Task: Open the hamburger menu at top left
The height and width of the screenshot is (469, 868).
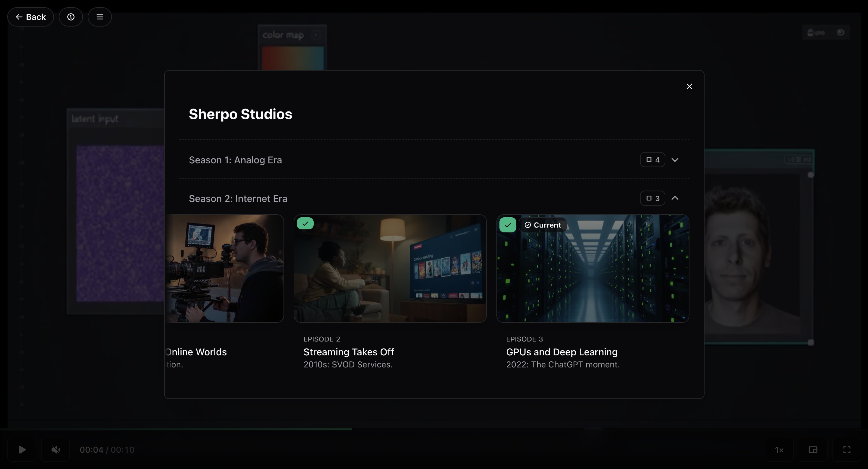Action: [x=100, y=17]
